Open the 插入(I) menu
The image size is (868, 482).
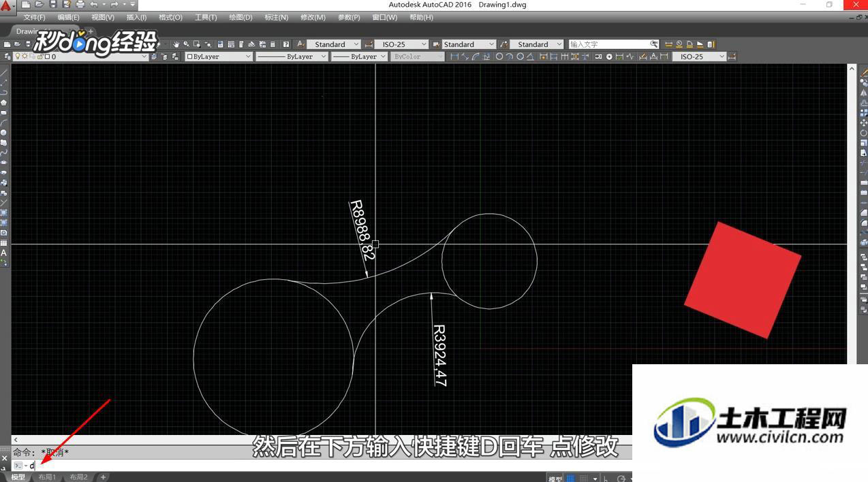point(136,17)
